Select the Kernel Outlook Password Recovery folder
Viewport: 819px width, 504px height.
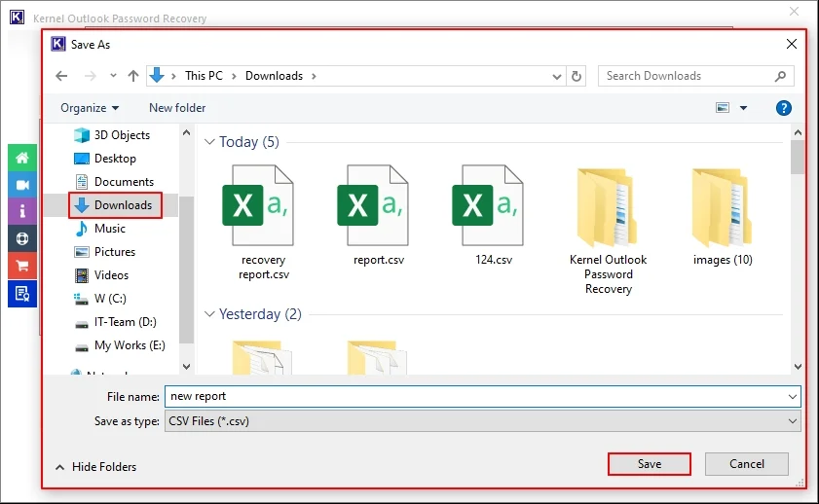click(608, 230)
